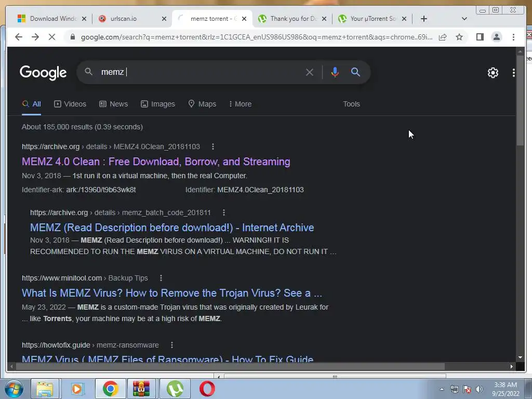Click the network tray icon

(454, 390)
